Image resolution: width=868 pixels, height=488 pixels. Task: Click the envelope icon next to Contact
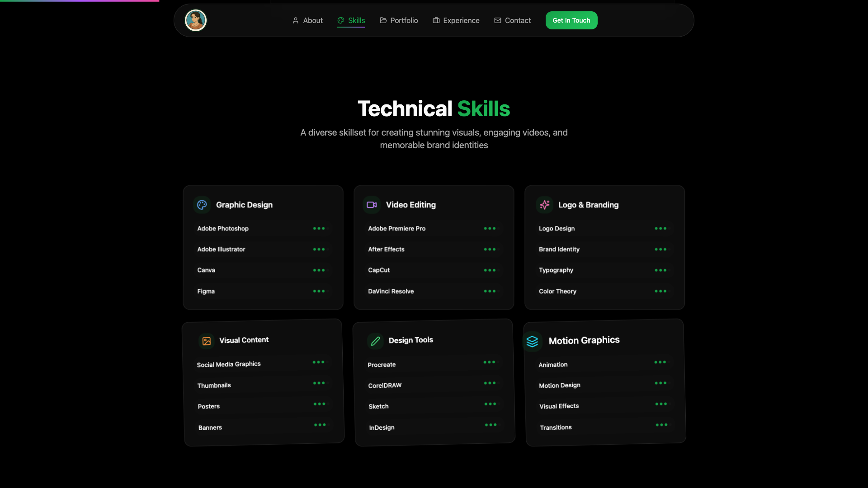[497, 20]
